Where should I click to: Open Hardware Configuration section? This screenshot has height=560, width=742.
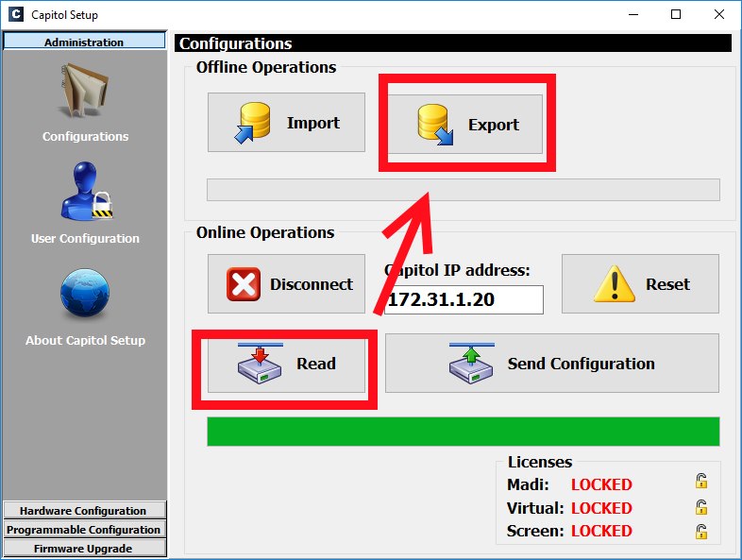click(x=84, y=510)
